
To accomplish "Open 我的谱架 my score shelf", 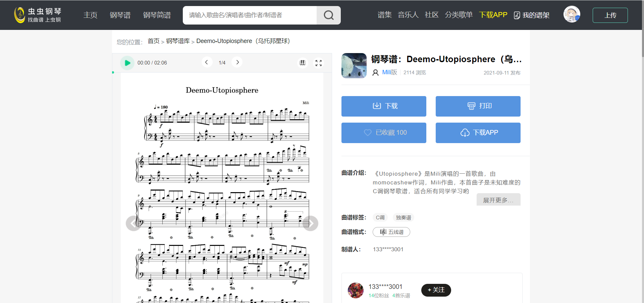I will tap(532, 15).
